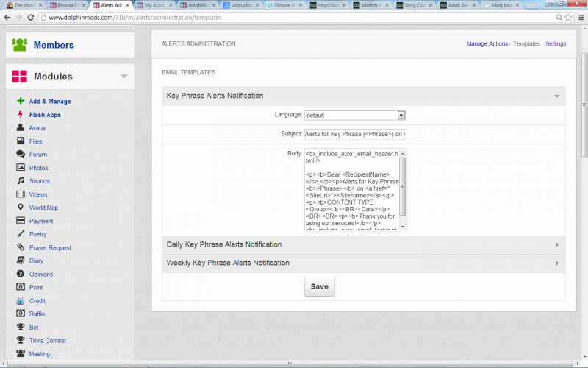Viewport: 588px width, 368px height.
Task: Switch to the Settings tab
Action: [556, 44]
